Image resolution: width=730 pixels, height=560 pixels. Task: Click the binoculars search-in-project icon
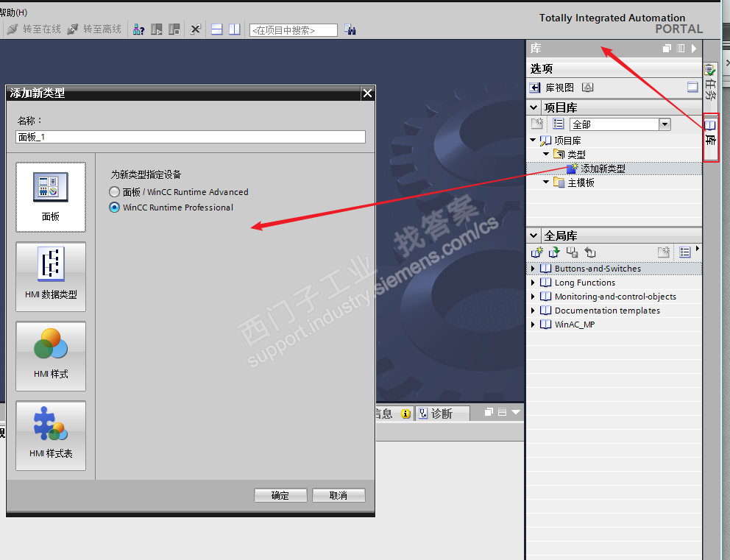[350, 29]
